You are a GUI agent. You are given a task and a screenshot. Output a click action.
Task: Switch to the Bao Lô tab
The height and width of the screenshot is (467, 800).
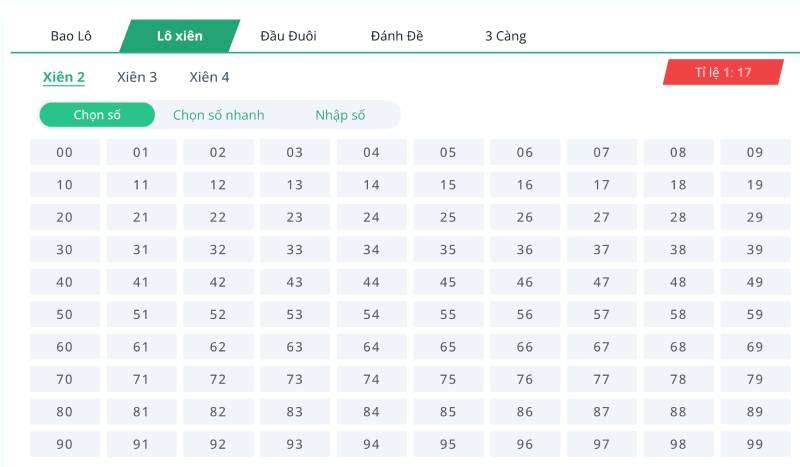coord(71,36)
